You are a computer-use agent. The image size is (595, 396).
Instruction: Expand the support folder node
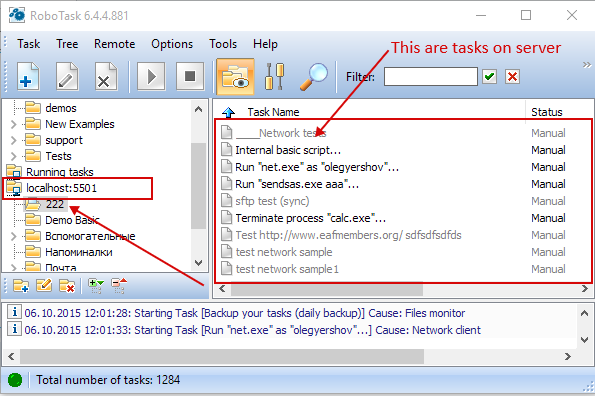(14, 140)
